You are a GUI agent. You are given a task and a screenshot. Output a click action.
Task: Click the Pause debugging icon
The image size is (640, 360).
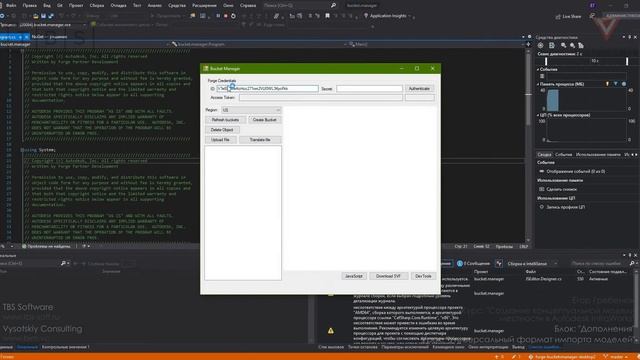[x=218, y=16]
